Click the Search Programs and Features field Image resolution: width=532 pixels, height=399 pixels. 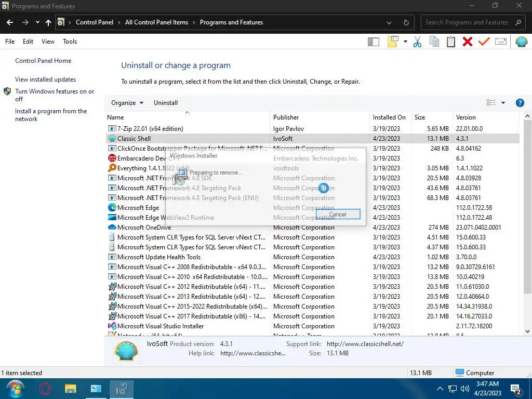[473, 22]
